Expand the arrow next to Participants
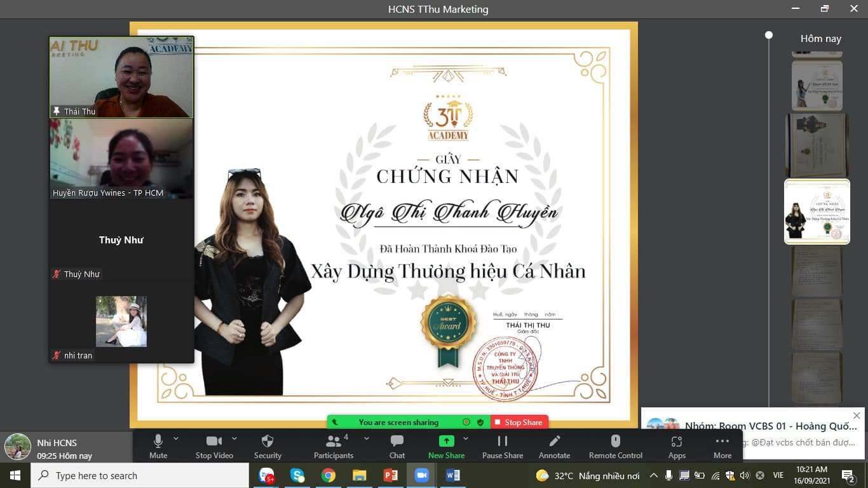Viewport: 868px width, 488px height. (x=366, y=438)
